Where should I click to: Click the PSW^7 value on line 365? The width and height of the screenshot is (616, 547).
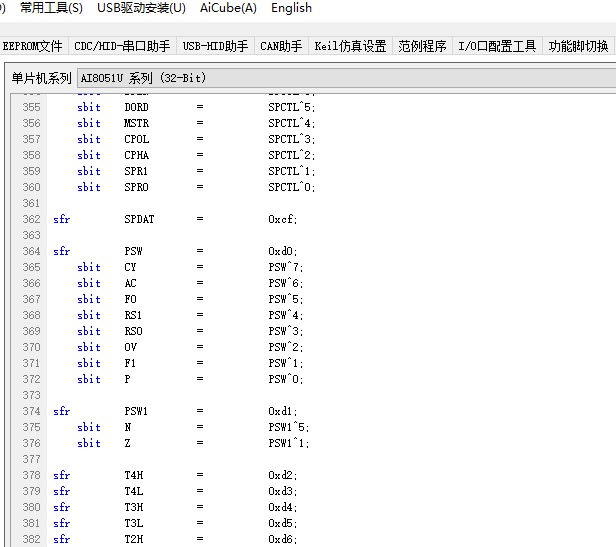coord(286,267)
